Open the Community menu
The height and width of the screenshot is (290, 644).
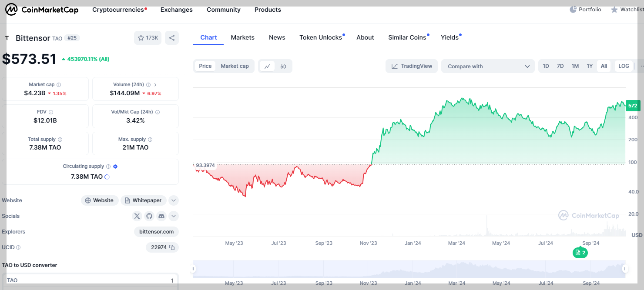click(224, 10)
